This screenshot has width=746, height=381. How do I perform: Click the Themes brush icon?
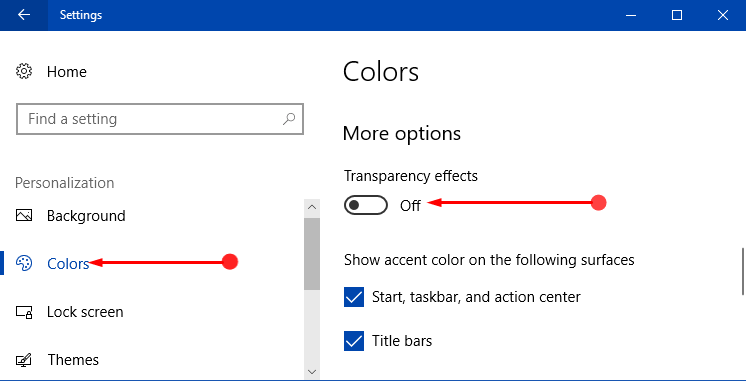pos(24,360)
